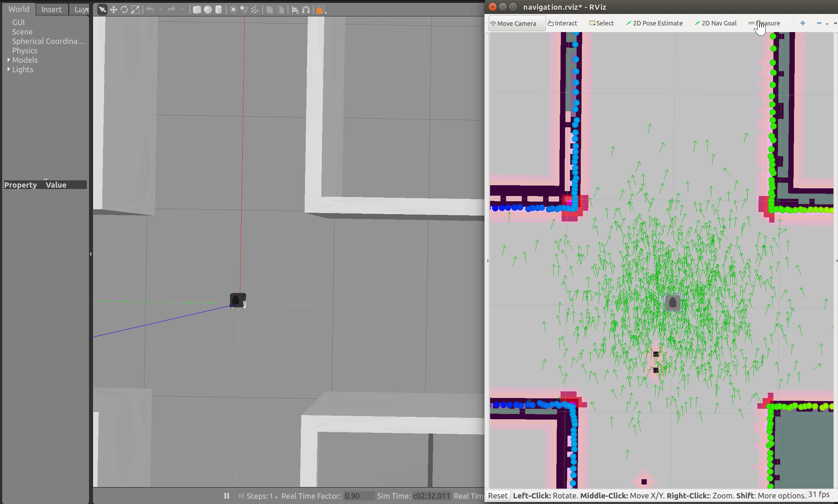Image resolution: width=838 pixels, height=504 pixels.
Task: Activate the Scale mode tool
Action: pos(135,10)
